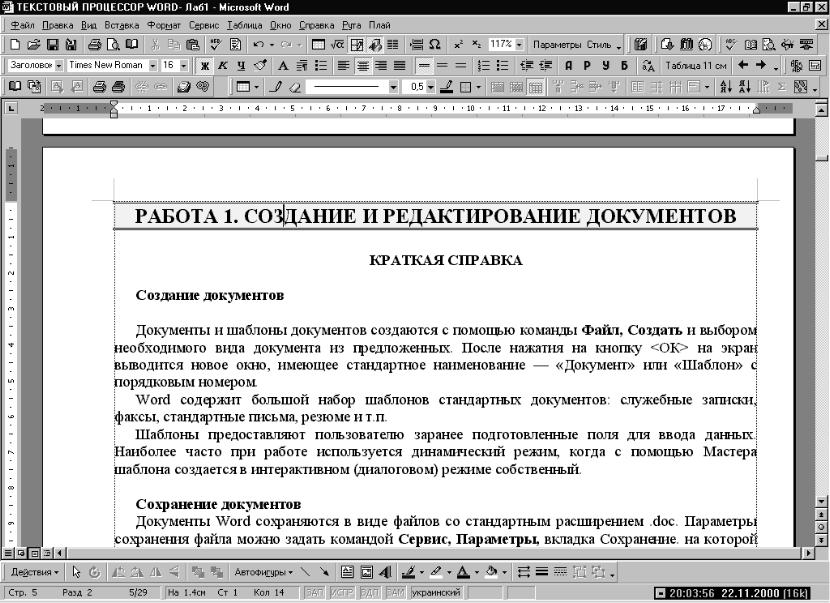Click the font color button on drawing toolbar
This screenshot has width=830, height=603.
coord(463,572)
